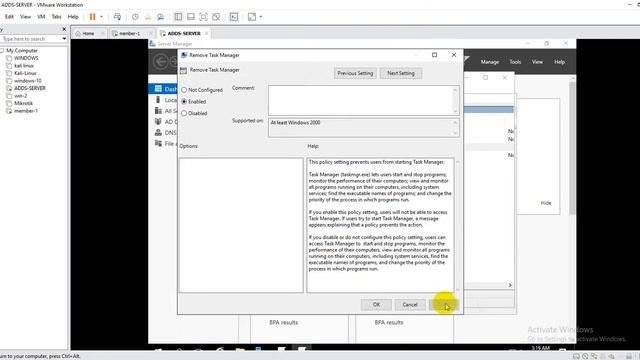Screen dimensions: 640x360
Task: Click the guest taskbar clock showing 3:19 AM
Action: click(x=541, y=348)
